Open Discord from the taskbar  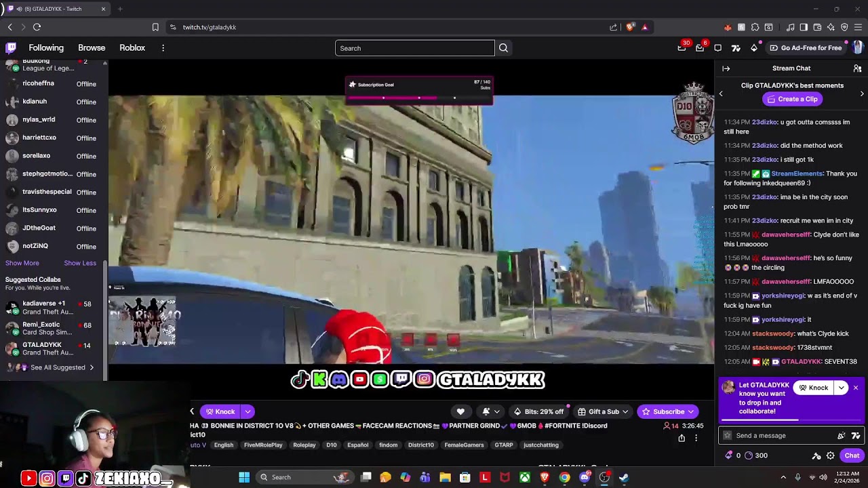[585, 477]
